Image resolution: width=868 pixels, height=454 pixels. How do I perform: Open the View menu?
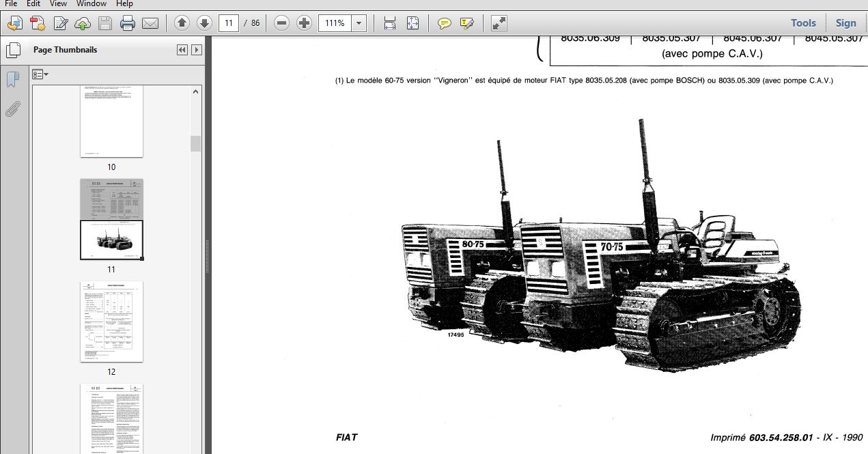(x=58, y=3)
